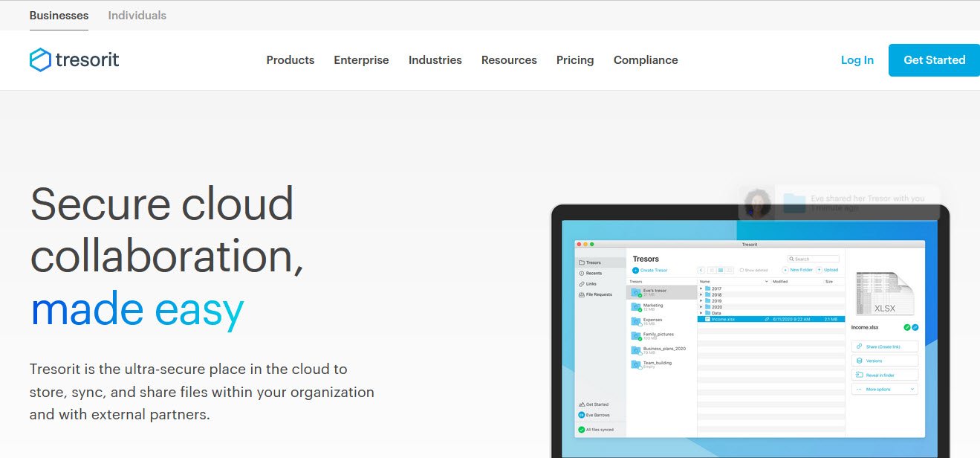This screenshot has height=458, width=980.
Task: Click the yellow minimize button of the Tresorit window
Action: [x=585, y=244]
